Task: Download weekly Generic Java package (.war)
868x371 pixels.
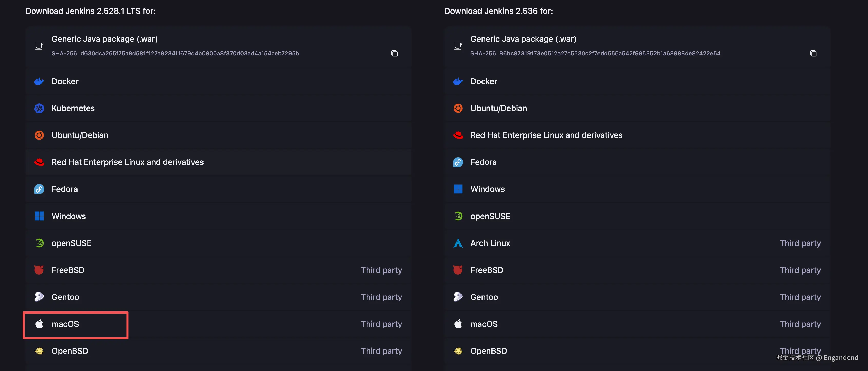Action: pyautogui.click(x=523, y=39)
